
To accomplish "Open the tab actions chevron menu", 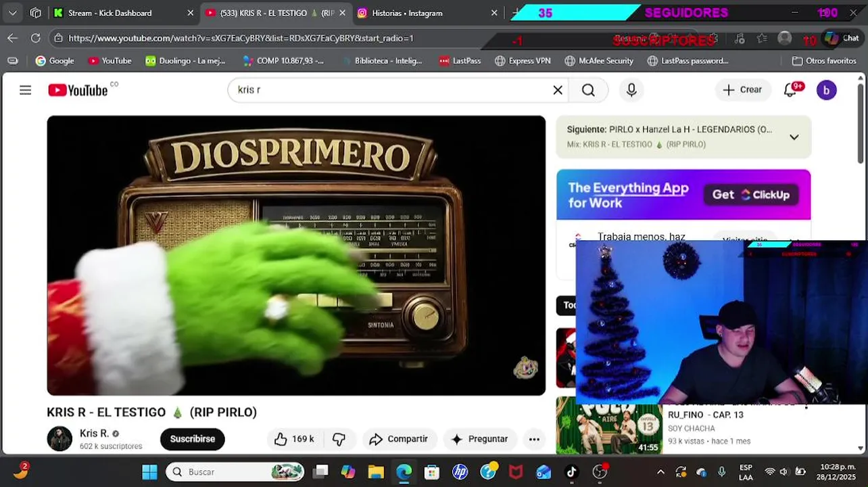I will (12, 13).
